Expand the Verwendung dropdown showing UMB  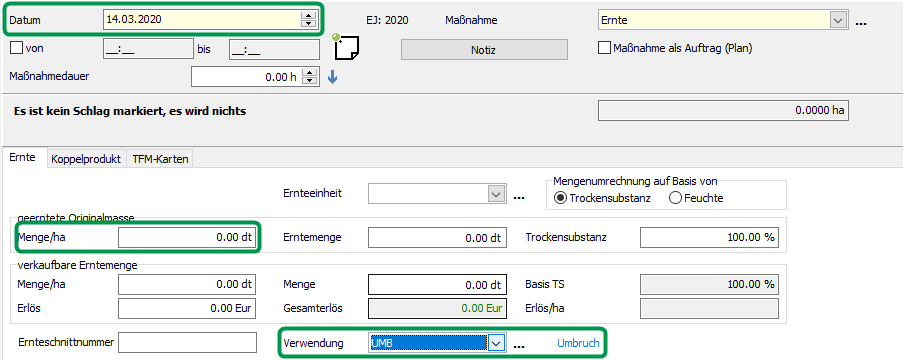coord(496,344)
